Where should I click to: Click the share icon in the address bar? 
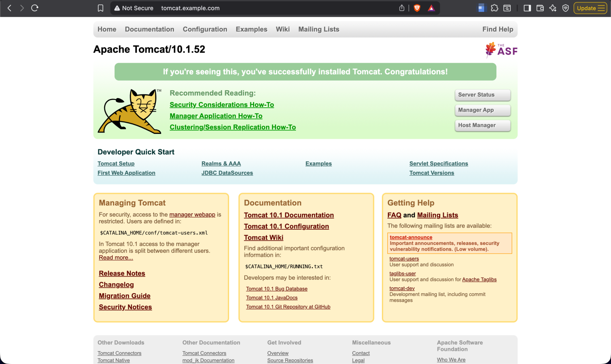(402, 8)
